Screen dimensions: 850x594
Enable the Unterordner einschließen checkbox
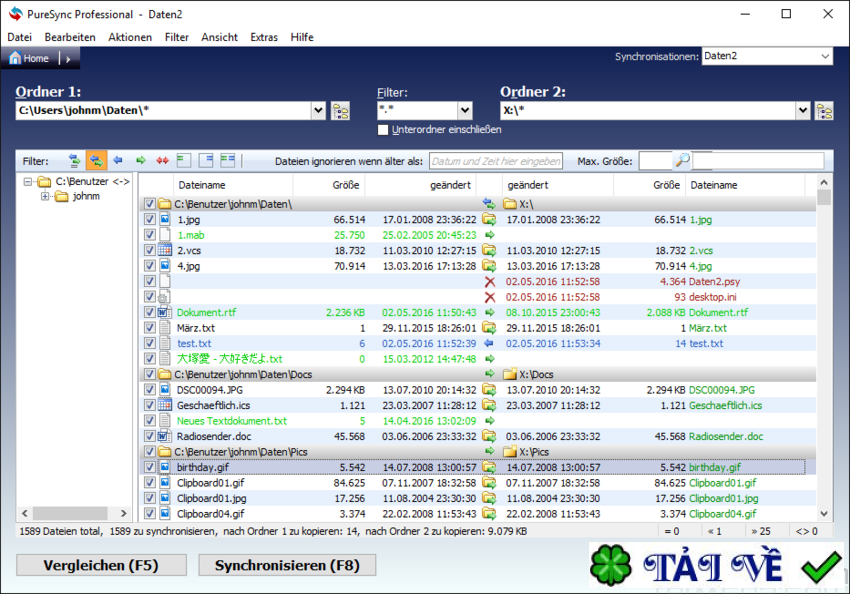point(383,130)
